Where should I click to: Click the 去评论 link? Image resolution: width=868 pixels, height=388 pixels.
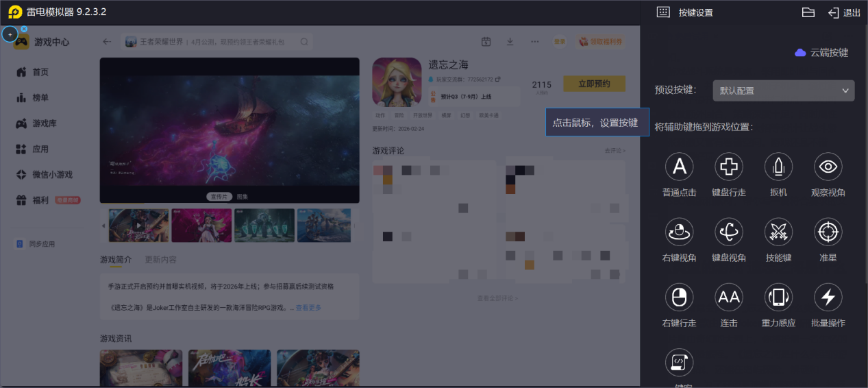(x=615, y=150)
